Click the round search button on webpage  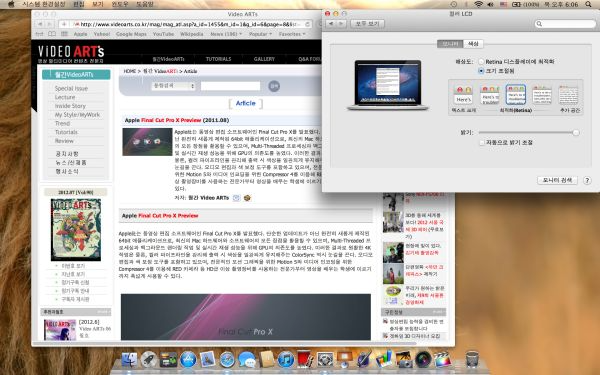[274, 86]
